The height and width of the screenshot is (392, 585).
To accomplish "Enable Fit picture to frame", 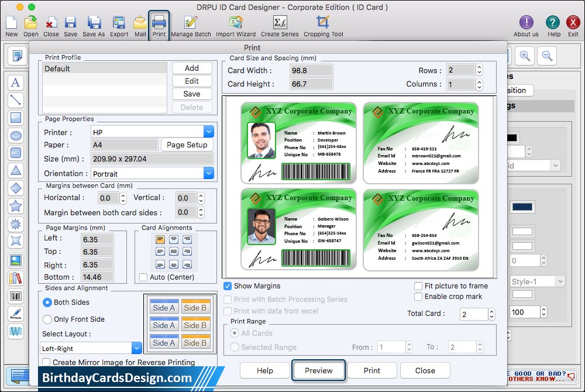I will [418, 286].
